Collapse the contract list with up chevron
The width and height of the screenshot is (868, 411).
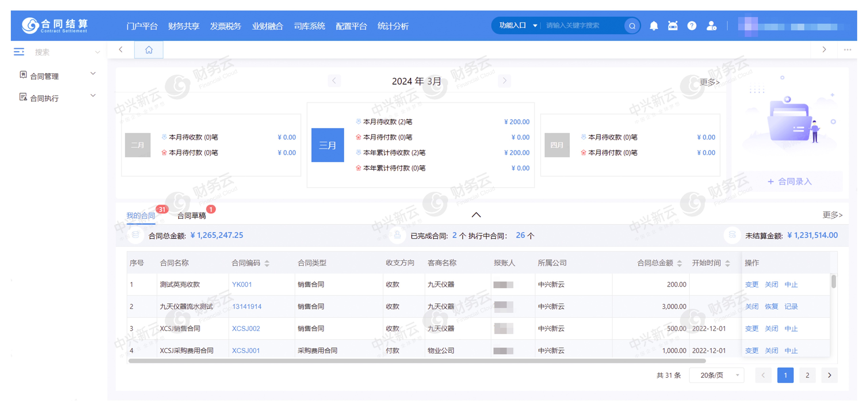(476, 215)
